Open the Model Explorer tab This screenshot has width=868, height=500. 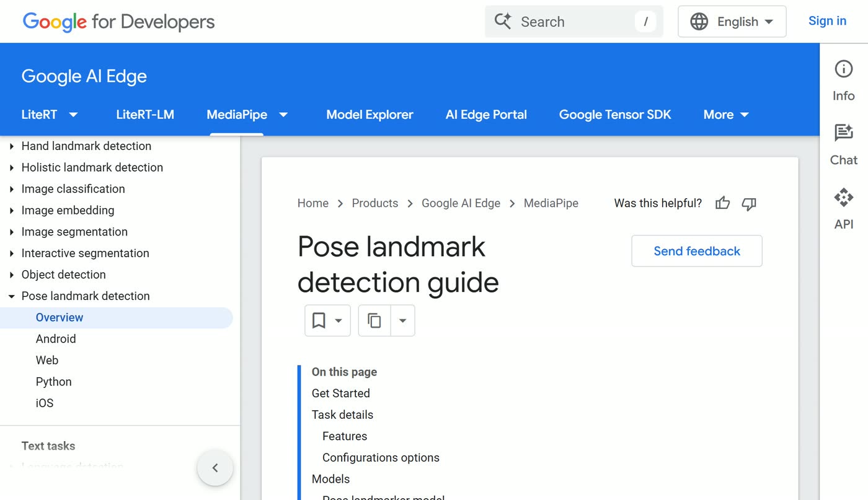click(370, 115)
